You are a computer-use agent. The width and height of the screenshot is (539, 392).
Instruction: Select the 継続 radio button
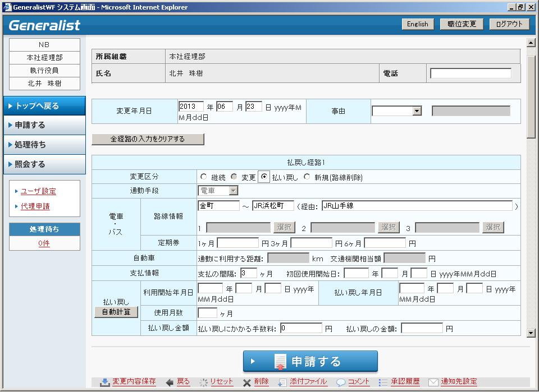click(203, 177)
